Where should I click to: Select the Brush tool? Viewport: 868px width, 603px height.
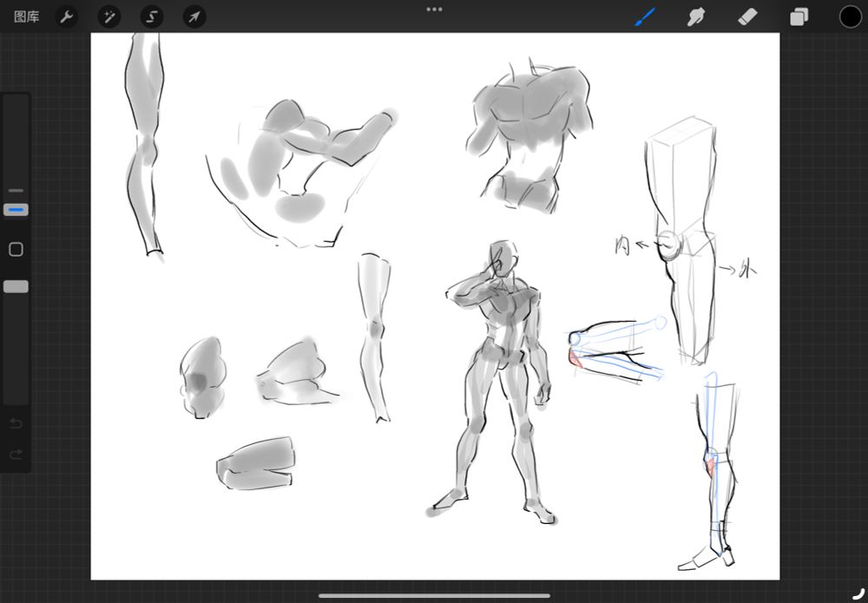click(645, 16)
